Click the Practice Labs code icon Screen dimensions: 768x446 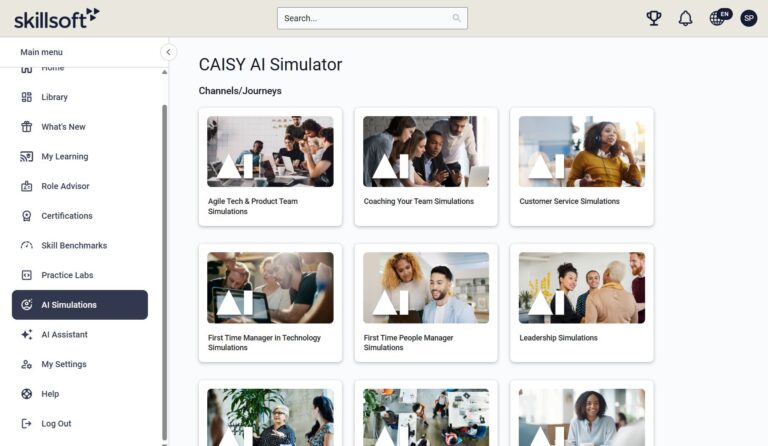click(x=26, y=275)
